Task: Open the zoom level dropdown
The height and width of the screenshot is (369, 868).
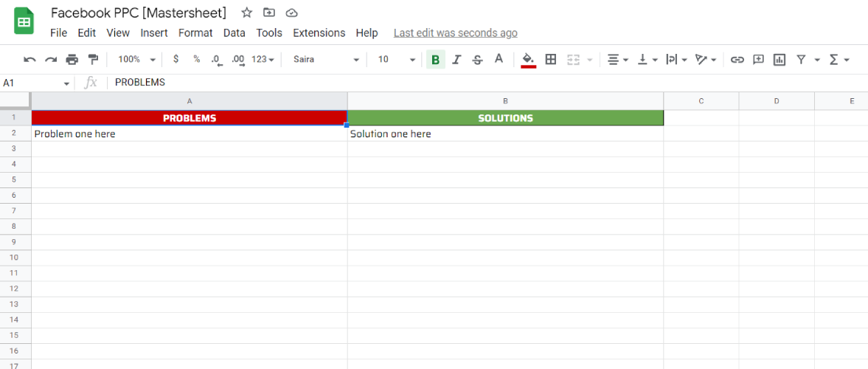Action: point(137,59)
